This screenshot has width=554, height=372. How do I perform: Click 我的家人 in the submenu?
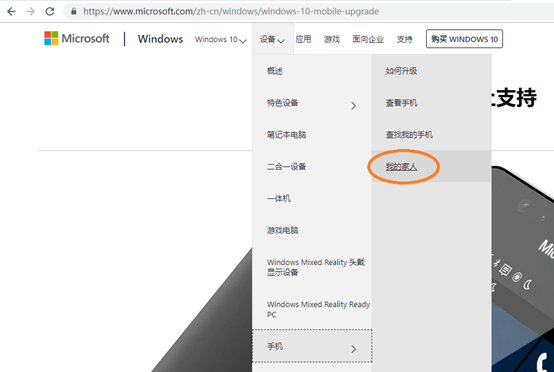click(x=431, y=166)
